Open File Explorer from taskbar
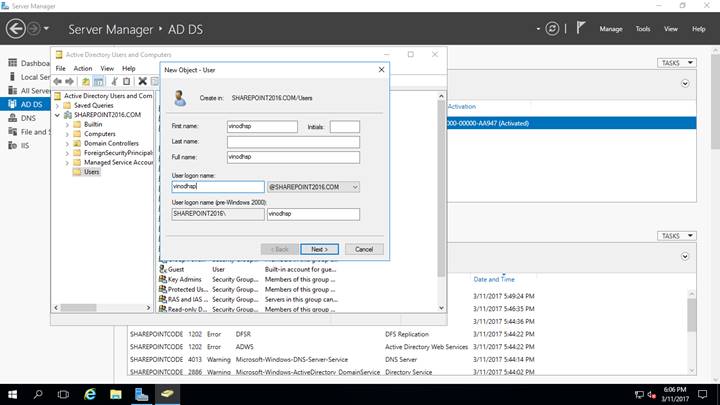 click(116, 394)
